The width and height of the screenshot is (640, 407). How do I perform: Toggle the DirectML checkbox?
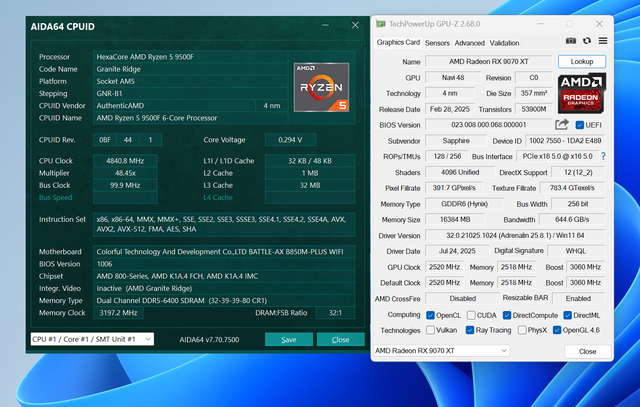pos(567,315)
